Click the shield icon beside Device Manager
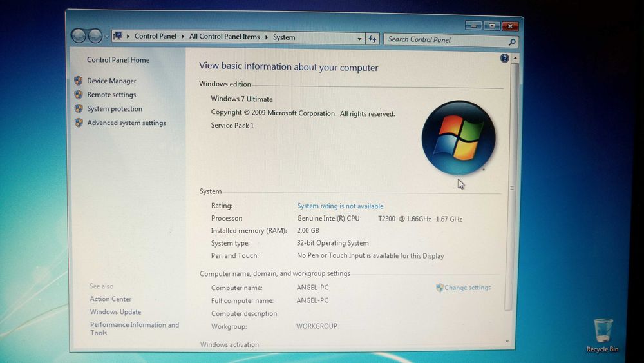The width and height of the screenshot is (644, 363). pos(79,81)
